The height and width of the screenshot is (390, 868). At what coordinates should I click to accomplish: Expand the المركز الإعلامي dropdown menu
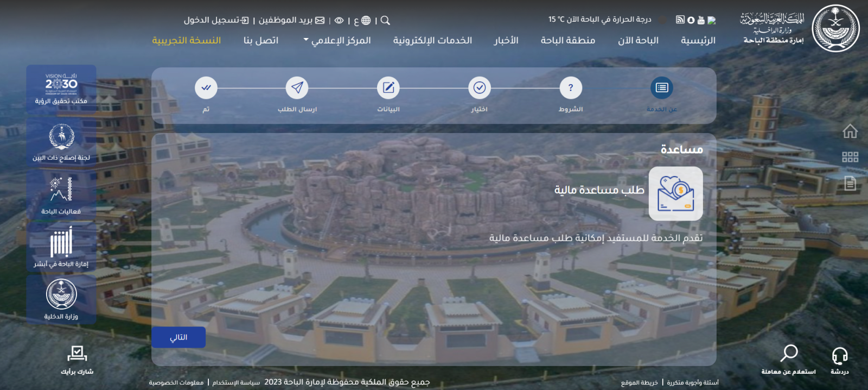pos(337,41)
